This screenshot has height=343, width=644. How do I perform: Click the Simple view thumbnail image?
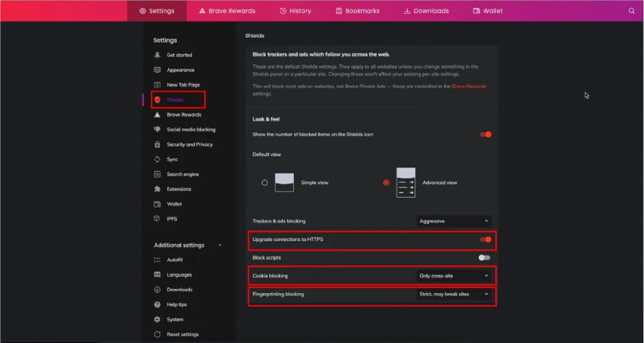(284, 183)
